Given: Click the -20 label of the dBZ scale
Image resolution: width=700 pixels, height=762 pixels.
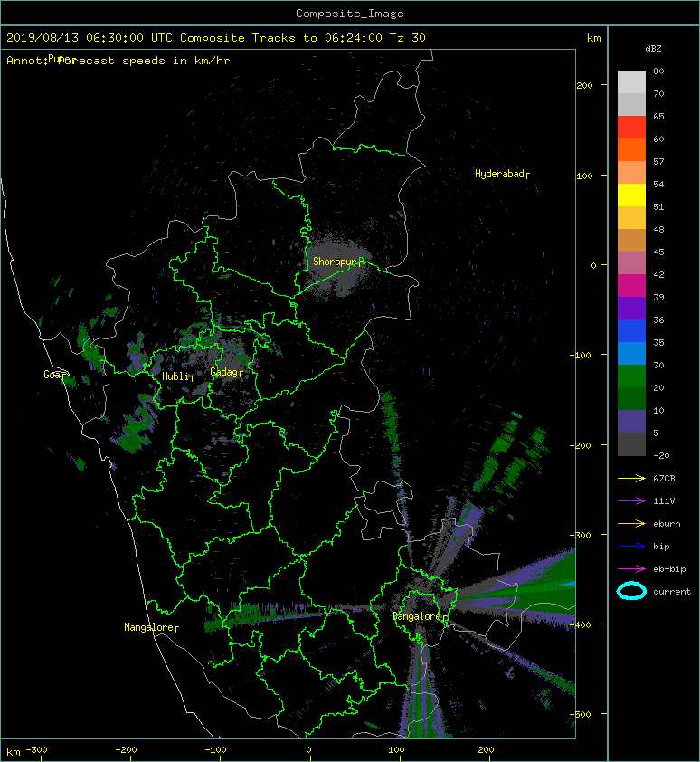Looking at the screenshot, I should point(661,456).
